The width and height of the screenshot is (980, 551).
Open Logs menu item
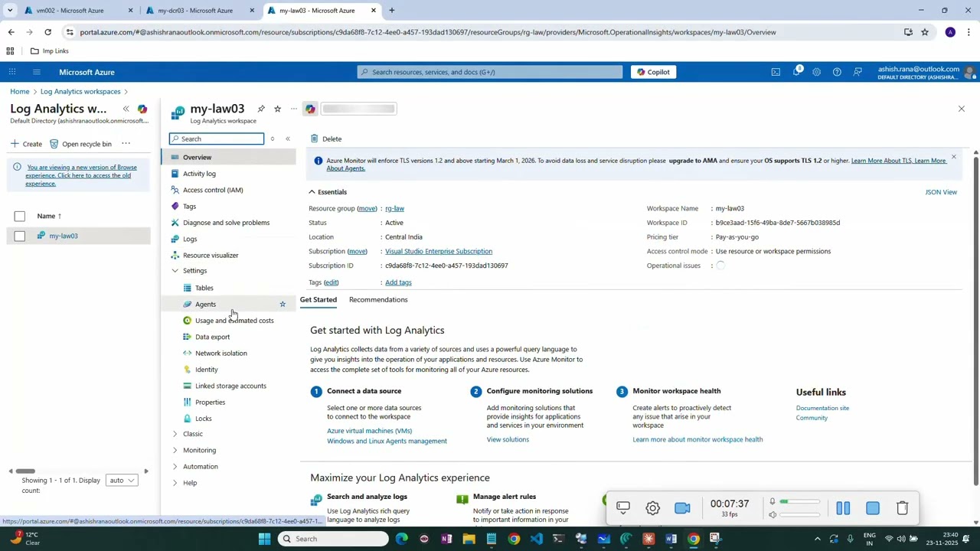point(190,239)
